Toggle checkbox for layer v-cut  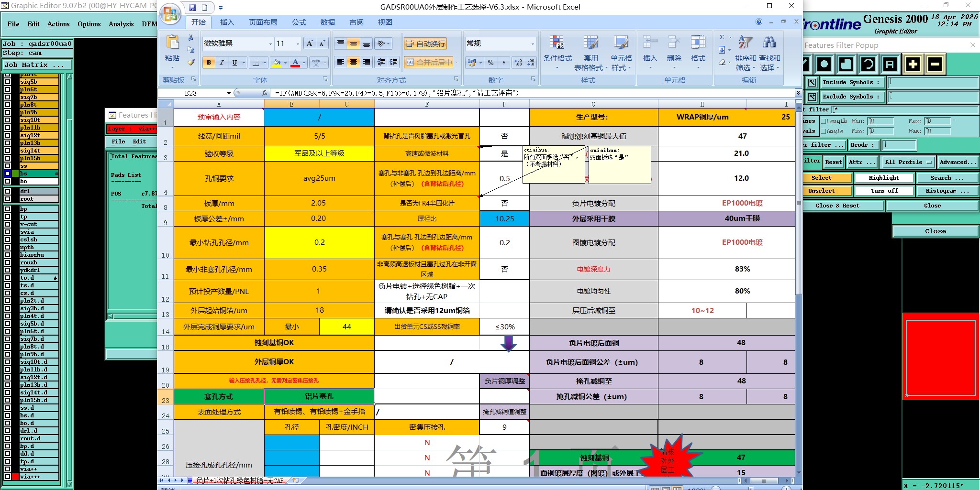8,224
